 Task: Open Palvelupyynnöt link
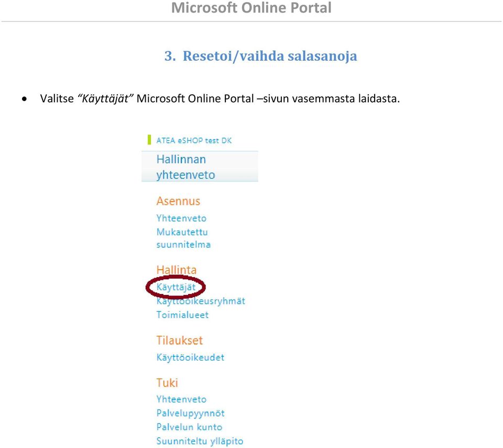[191, 413]
